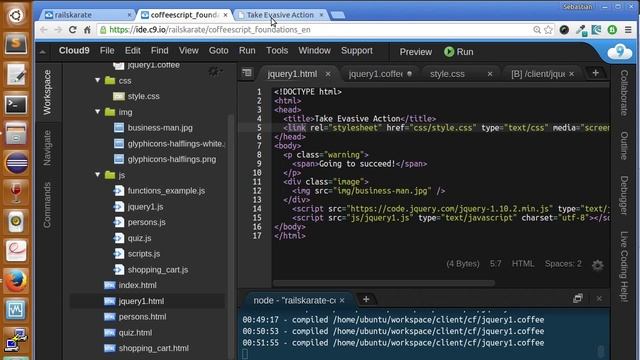Open Ubuntu Dash home button
The width and height of the screenshot is (640, 360).
(x=16, y=16)
